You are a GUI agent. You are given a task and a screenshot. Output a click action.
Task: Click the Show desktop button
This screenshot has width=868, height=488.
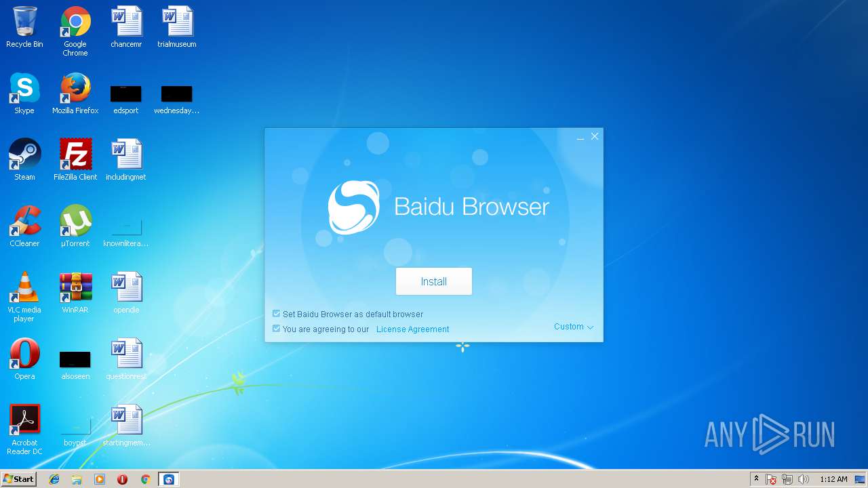pyautogui.click(x=861, y=479)
